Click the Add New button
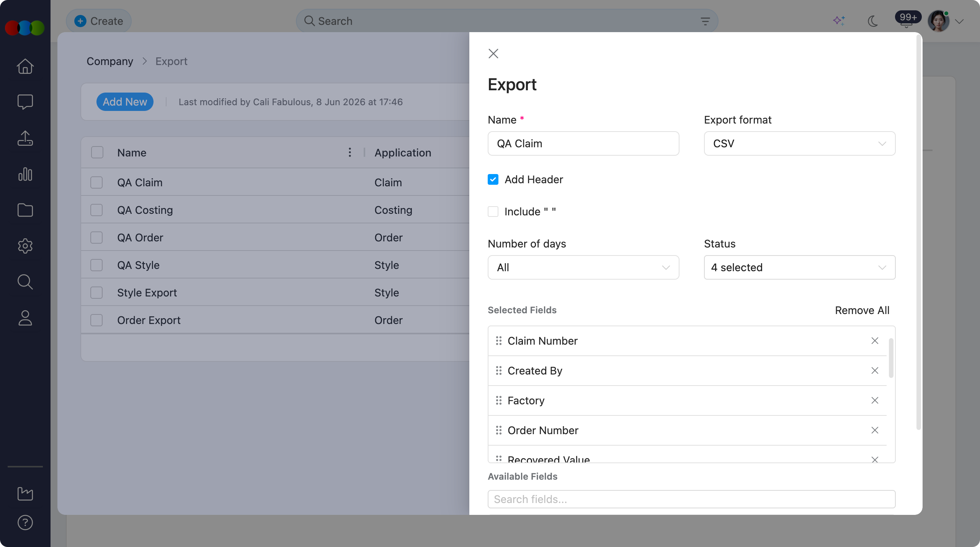 pyautogui.click(x=125, y=102)
